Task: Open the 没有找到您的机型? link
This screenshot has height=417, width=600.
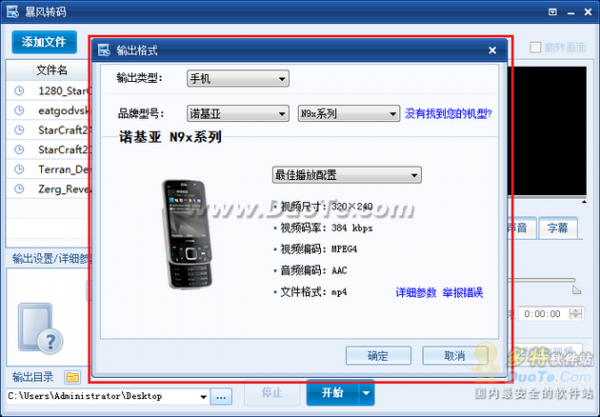Action: point(448,114)
